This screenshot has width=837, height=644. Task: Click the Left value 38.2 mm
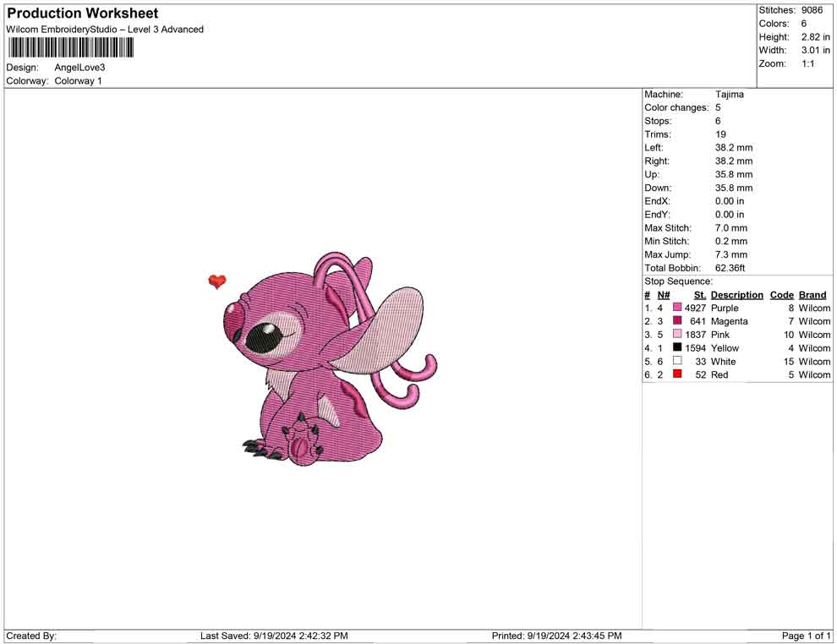pos(734,147)
